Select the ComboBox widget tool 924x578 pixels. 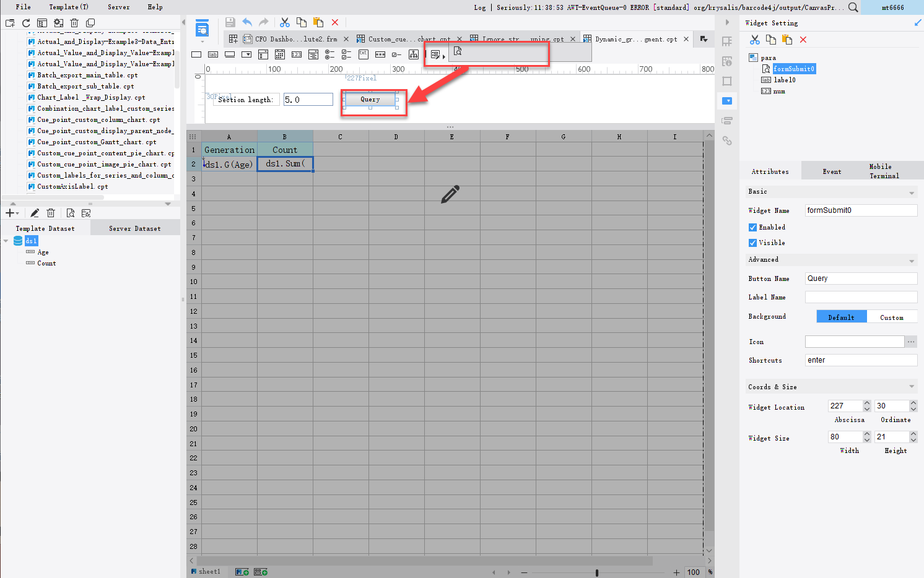point(246,54)
